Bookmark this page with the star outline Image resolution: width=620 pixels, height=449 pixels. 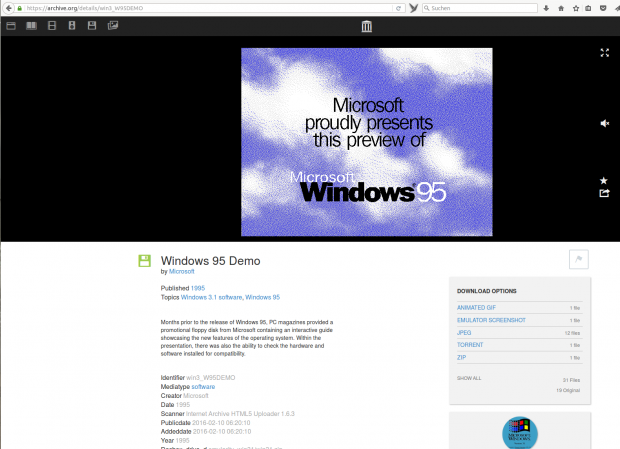click(x=576, y=8)
